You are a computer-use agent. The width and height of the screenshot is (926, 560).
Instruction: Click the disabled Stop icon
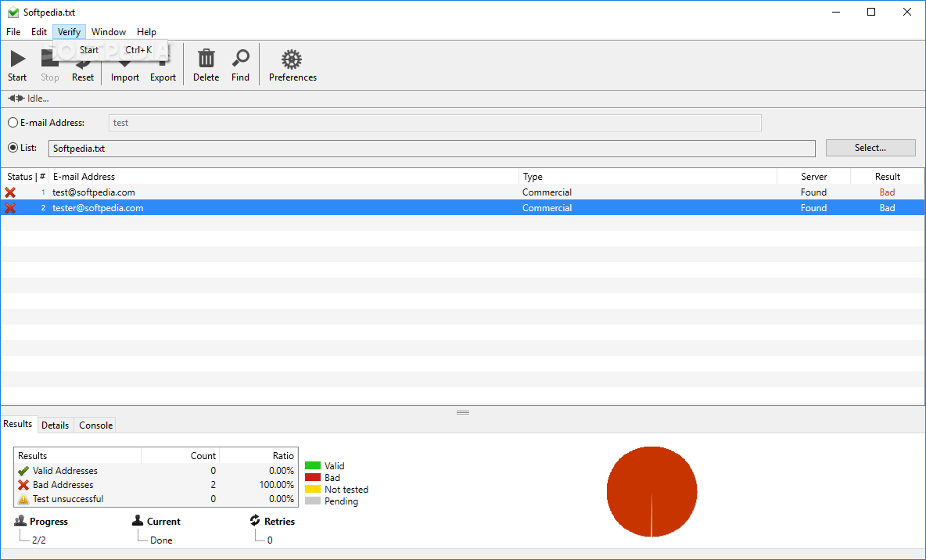click(49, 63)
